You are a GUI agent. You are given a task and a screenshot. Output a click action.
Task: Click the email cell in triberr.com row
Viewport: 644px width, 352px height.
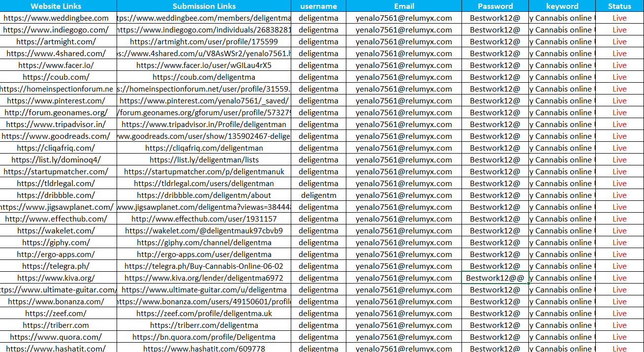point(404,325)
